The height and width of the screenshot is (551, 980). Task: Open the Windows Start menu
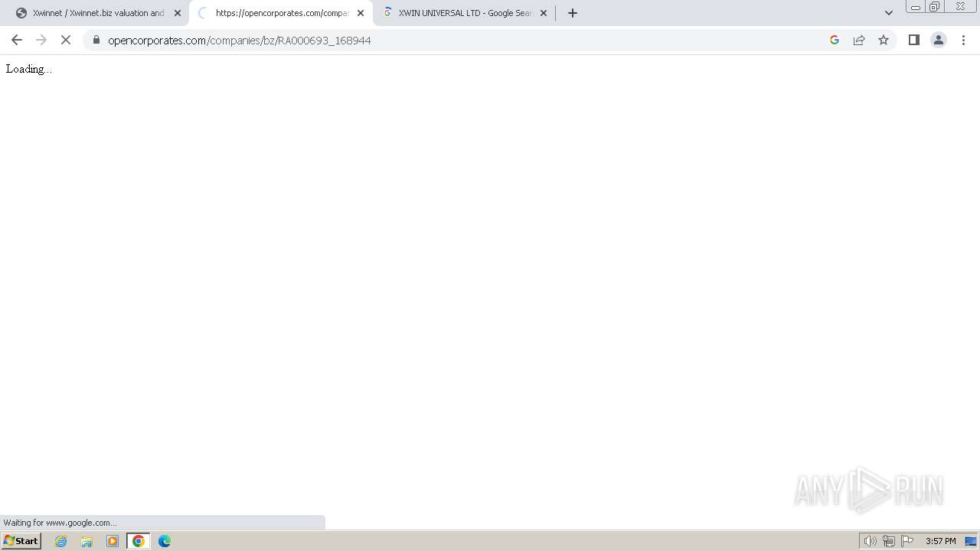pyautogui.click(x=21, y=541)
